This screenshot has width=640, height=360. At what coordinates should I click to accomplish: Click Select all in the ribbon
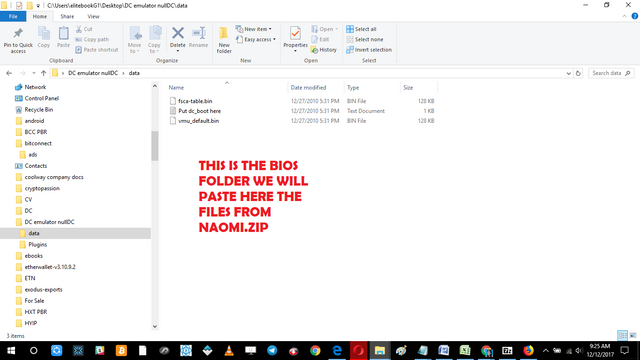(x=361, y=29)
